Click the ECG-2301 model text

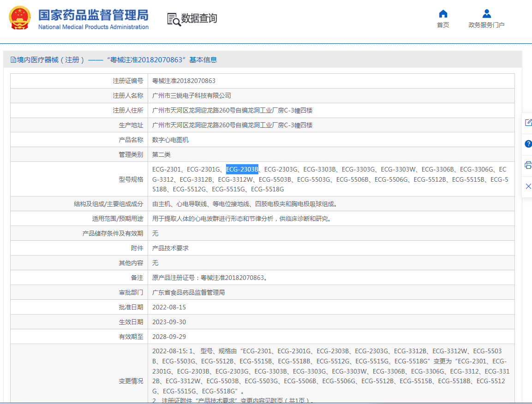(x=167, y=169)
